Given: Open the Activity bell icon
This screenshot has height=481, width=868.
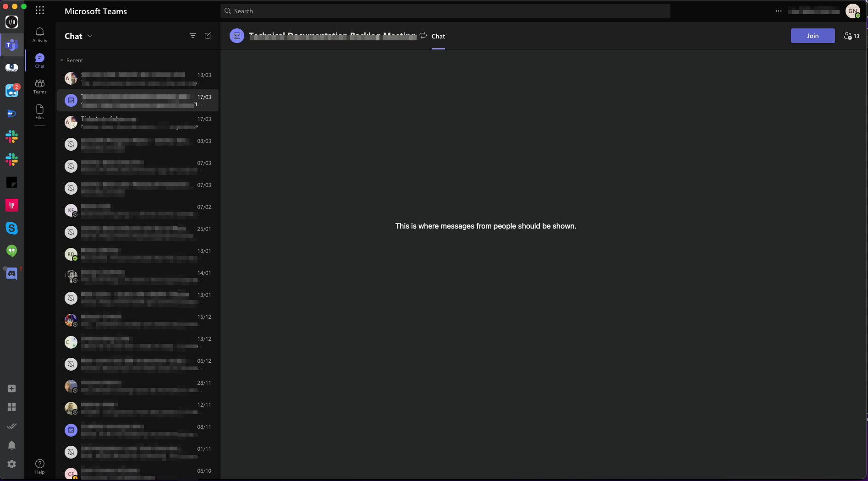Looking at the screenshot, I should tap(40, 35).
